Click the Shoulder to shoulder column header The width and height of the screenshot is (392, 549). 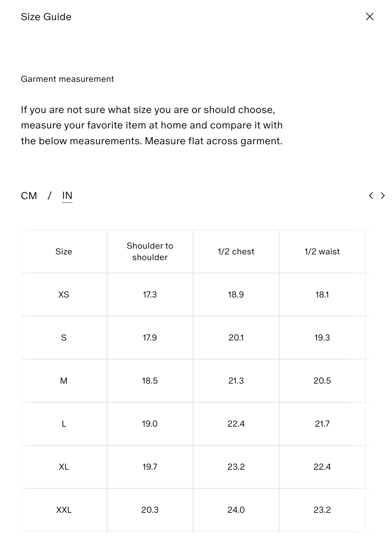click(150, 252)
